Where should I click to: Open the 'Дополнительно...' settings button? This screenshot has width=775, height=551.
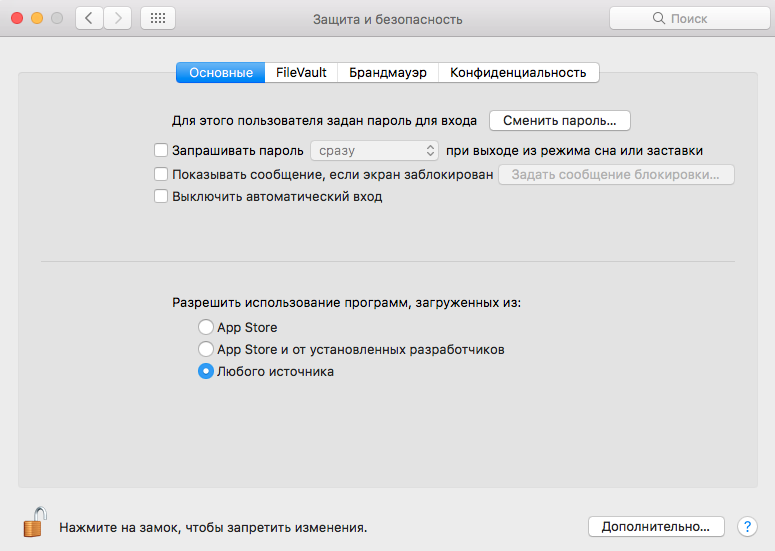tap(656, 527)
